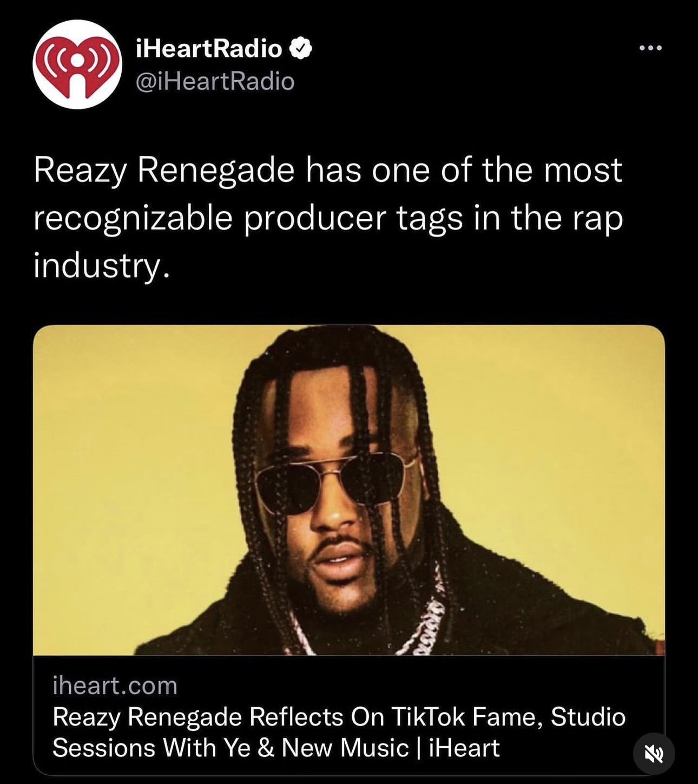698x784 pixels.
Task: Click yellow background right of the man
Action: click(557, 460)
